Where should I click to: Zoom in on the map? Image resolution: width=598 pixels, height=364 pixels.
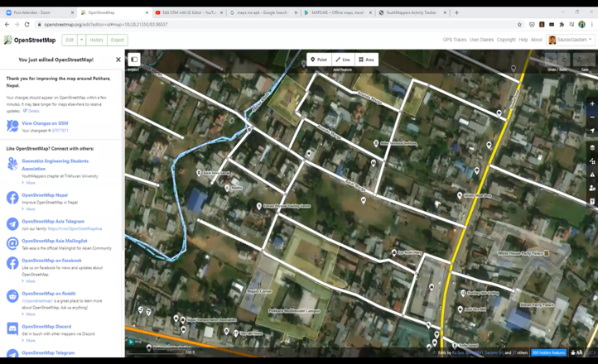(x=592, y=103)
